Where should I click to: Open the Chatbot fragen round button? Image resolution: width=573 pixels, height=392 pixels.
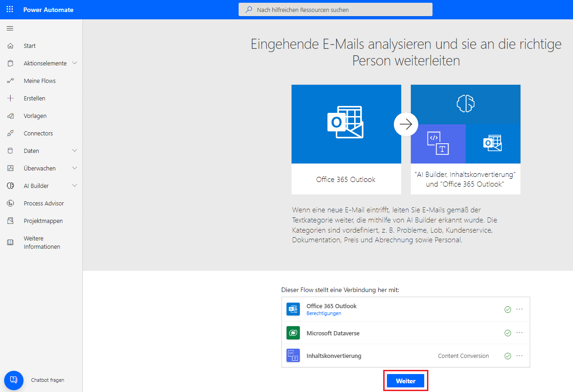tap(14, 380)
